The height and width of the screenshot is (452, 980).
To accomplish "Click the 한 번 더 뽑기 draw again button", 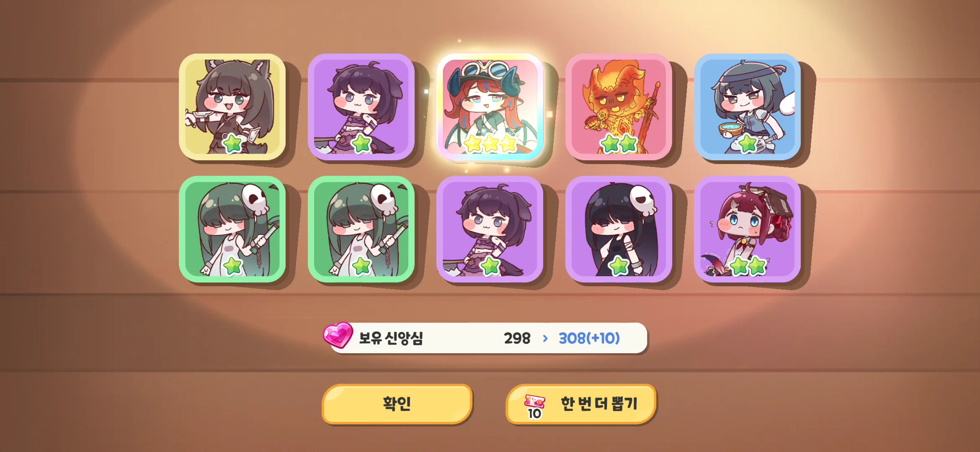I will click(581, 404).
